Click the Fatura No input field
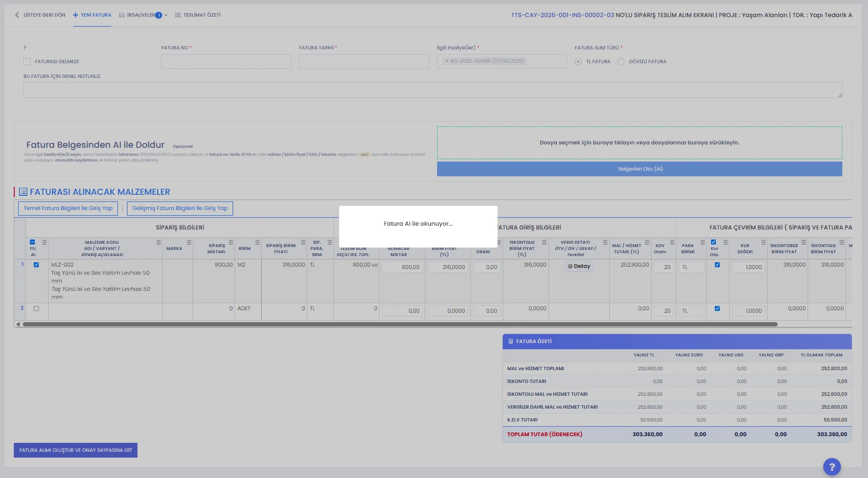Image resolution: width=868 pixels, height=478 pixels. pos(226,61)
